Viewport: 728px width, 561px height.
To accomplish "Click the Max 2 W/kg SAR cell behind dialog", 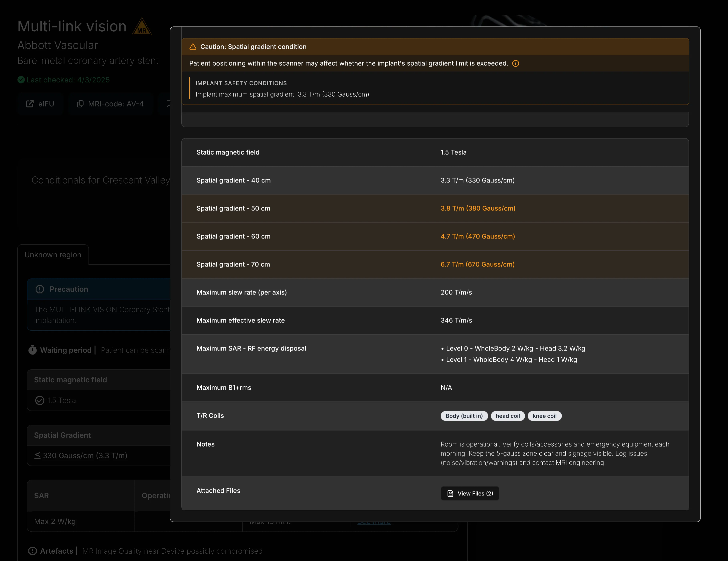I will click(81, 521).
